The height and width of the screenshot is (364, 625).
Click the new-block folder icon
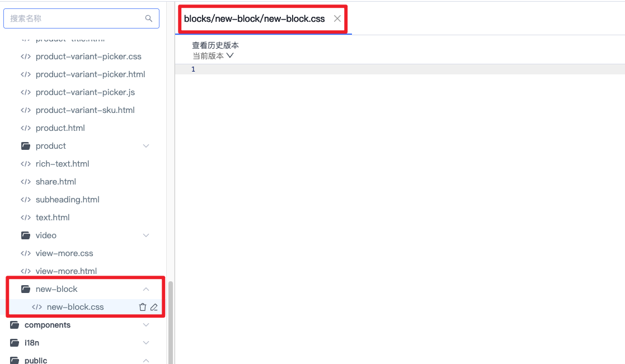tap(25, 289)
